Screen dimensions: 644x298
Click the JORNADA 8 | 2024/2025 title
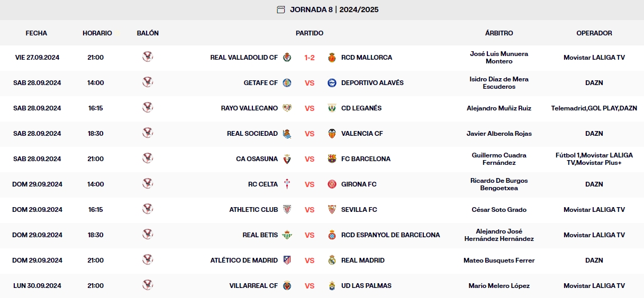[334, 10]
